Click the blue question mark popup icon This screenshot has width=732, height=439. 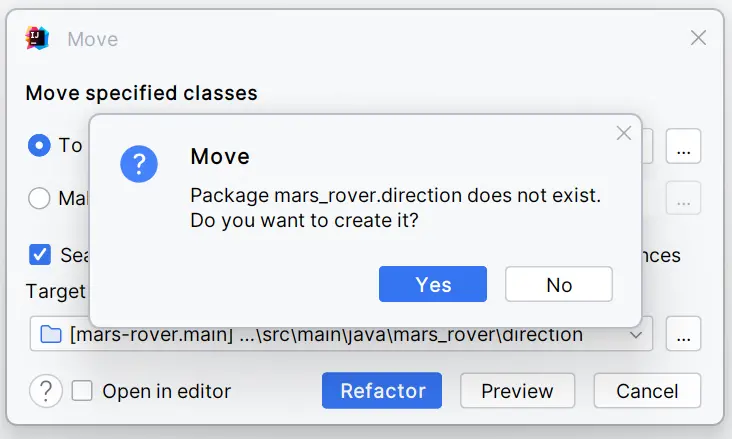140,162
